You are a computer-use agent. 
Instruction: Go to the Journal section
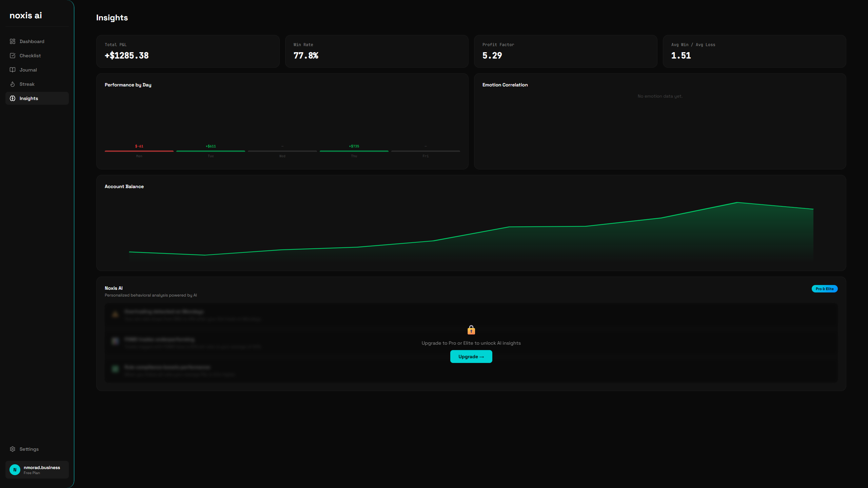(x=37, y=70)
